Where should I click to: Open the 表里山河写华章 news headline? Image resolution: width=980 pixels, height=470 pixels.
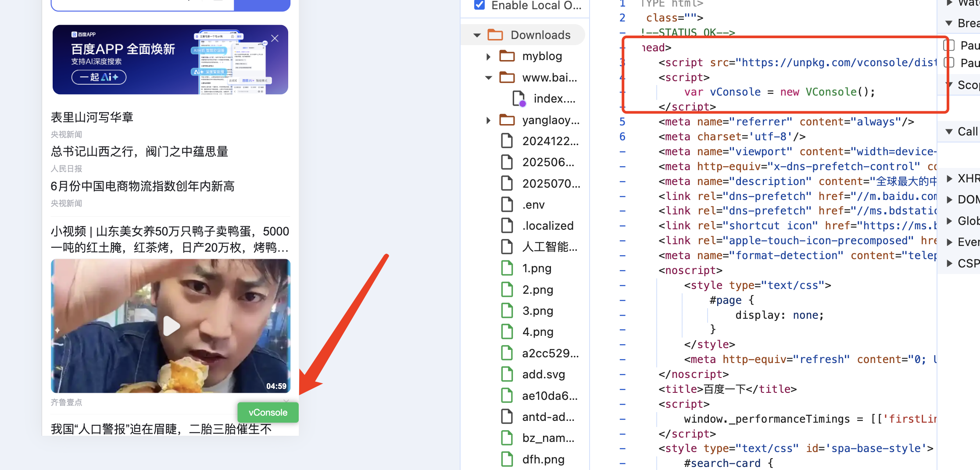coord(92,117)
